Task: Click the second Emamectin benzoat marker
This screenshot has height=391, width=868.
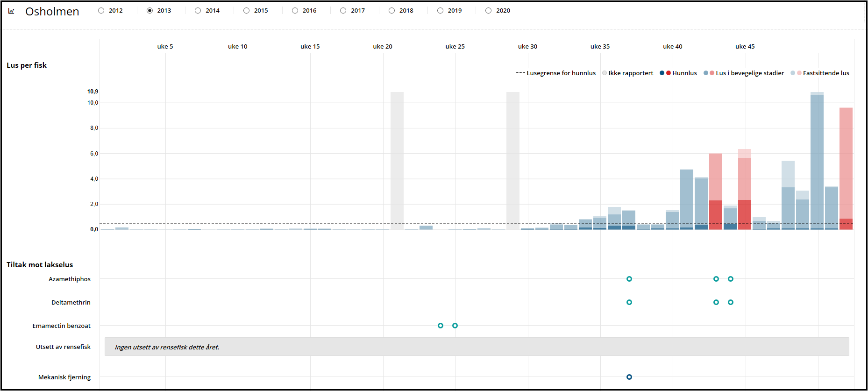Action: pos(455,326)
